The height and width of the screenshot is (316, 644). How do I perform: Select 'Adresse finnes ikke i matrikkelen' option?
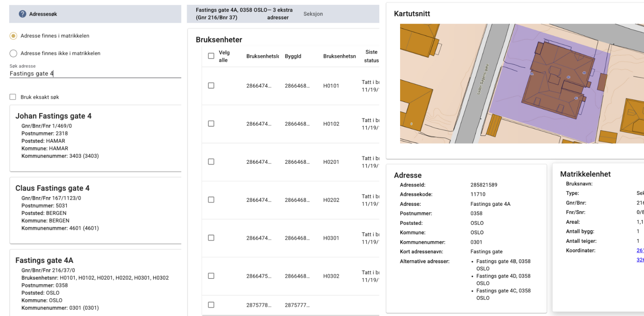click(x=14, y=54)
